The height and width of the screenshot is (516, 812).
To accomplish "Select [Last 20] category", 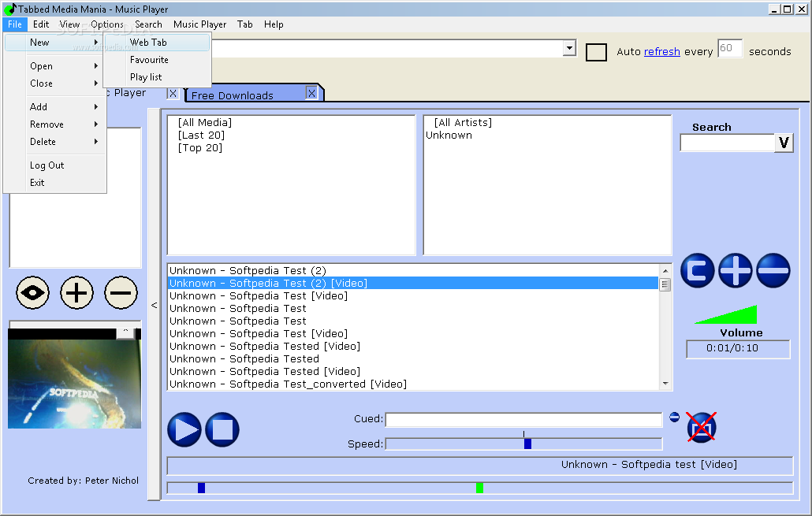I will click(x=201, y=135).
